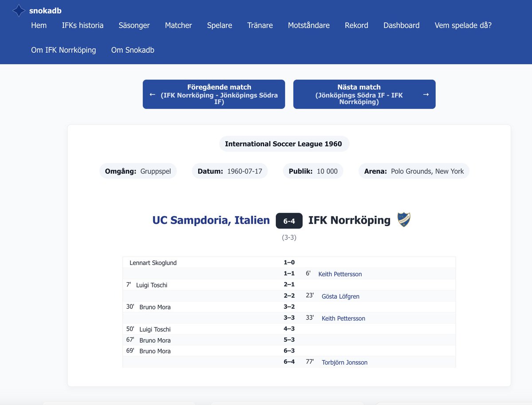Open Gösta Löfgren player link

coord(340,296)
